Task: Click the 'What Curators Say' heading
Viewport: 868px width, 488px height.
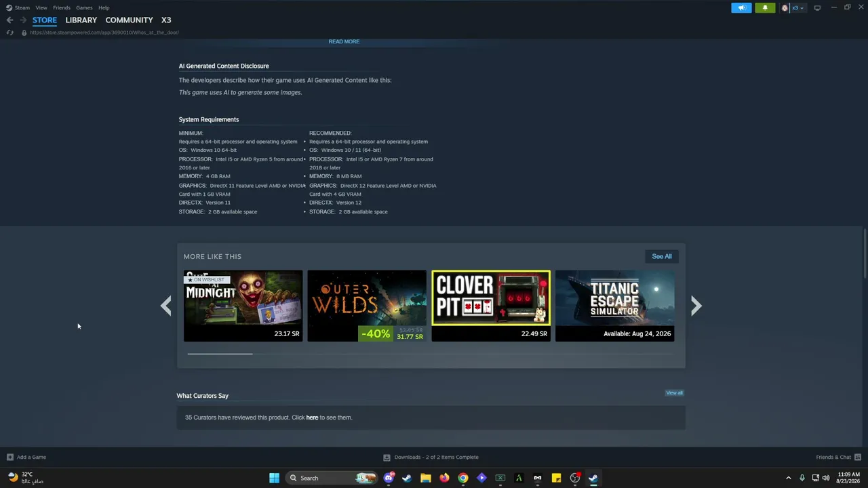Action: coord(203,396)
